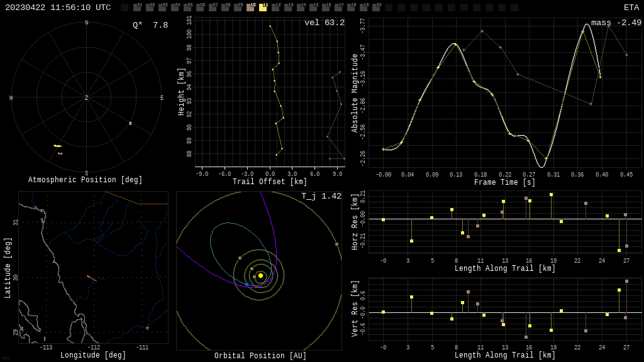
Task: Click the Orbital Position [AU] label
Action: 260,356
